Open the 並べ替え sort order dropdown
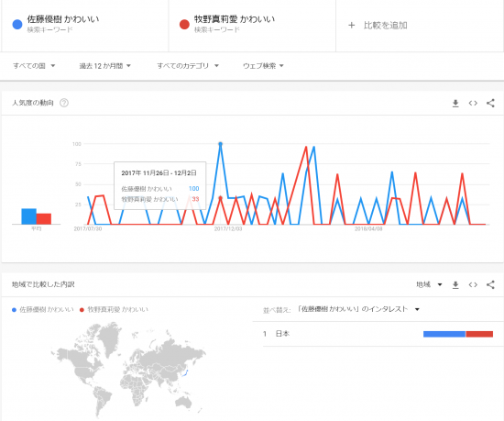Image resolution: width=504 pixels, height=421 pixels. pos(358,309)
